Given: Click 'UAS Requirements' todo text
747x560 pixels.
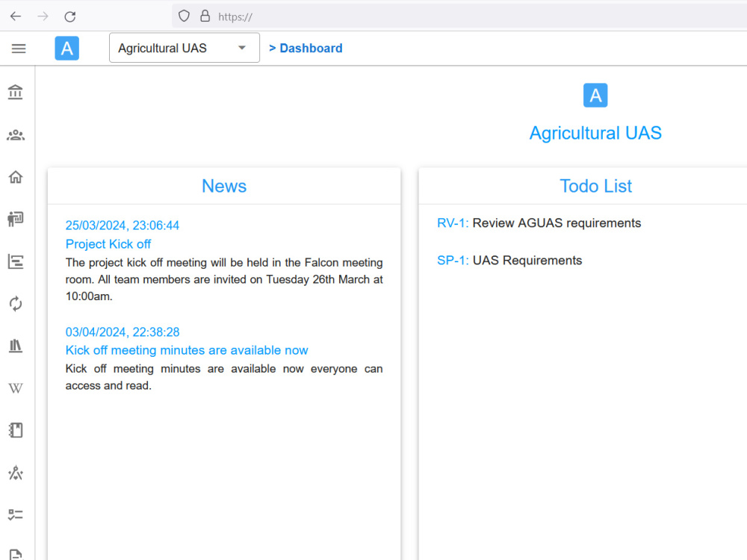Looking at the screenshot, I should [x=527, y=261].
